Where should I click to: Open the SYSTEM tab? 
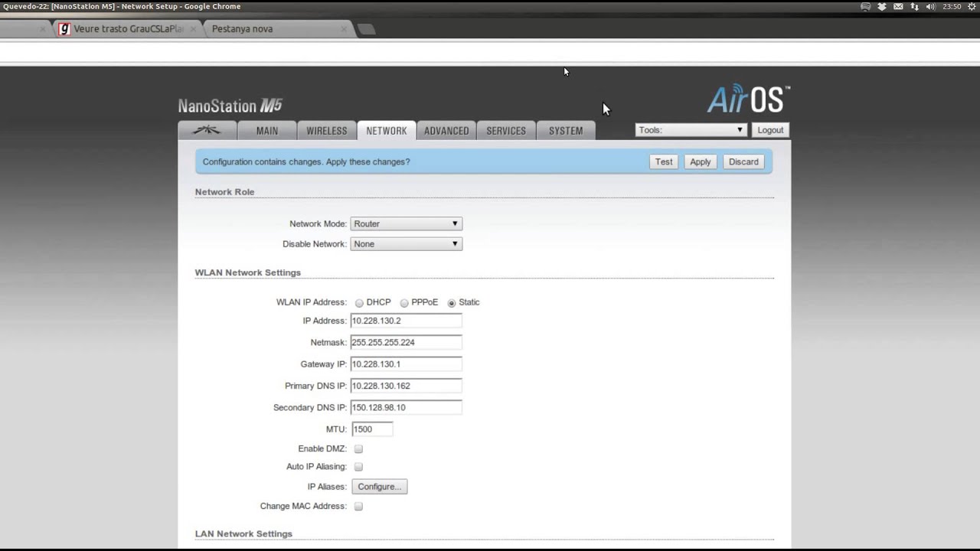coord(566,131)
